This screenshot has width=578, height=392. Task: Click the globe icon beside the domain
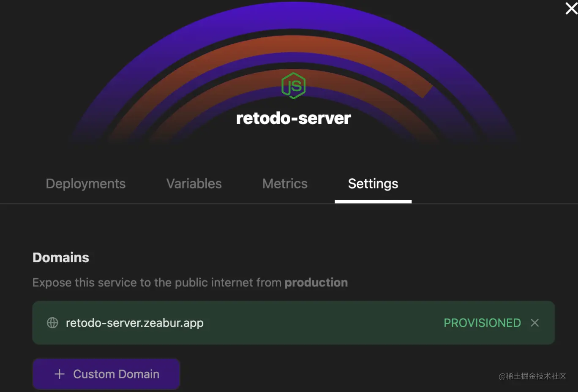pos(52,323)
